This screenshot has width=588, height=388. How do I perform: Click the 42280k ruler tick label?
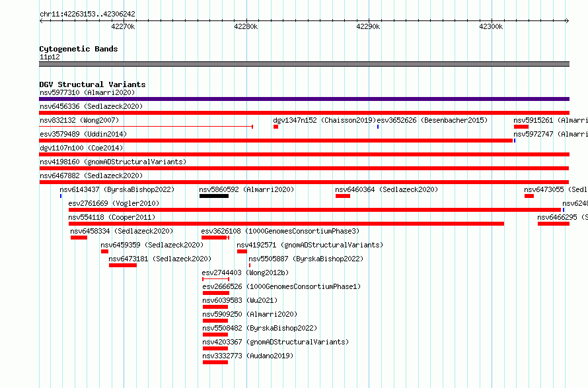(x=246, y=26)
